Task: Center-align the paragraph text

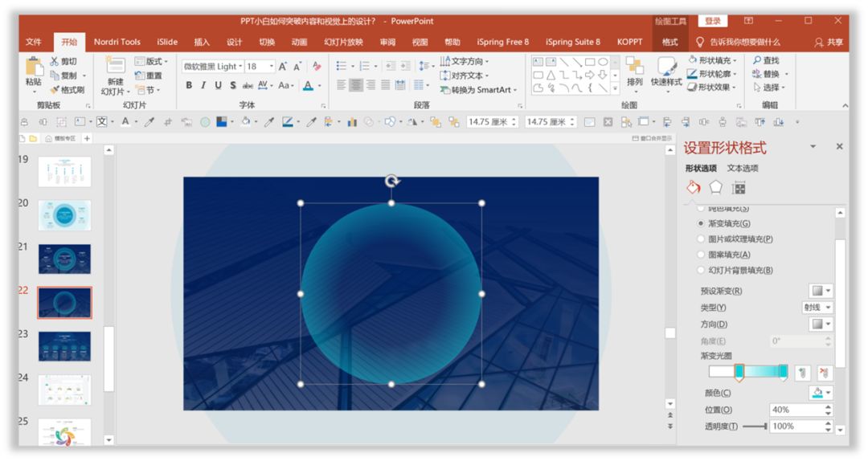Action: click(356, 85)
